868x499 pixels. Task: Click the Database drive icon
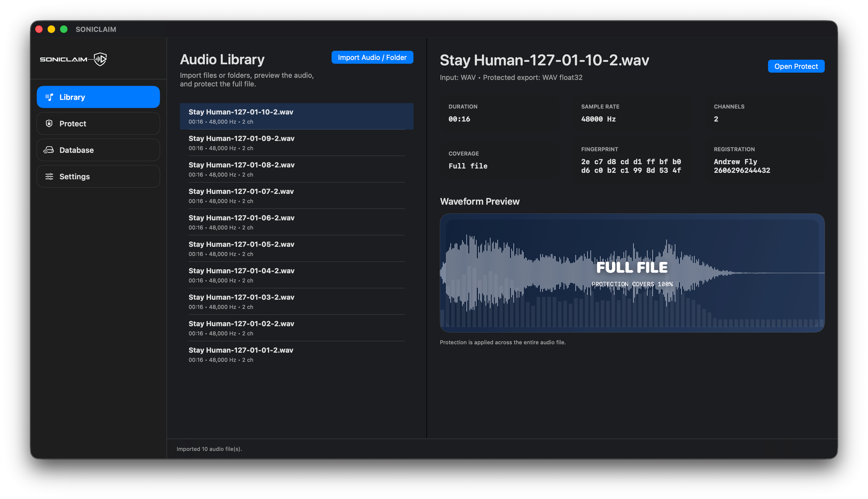click(x=49, y=150)
